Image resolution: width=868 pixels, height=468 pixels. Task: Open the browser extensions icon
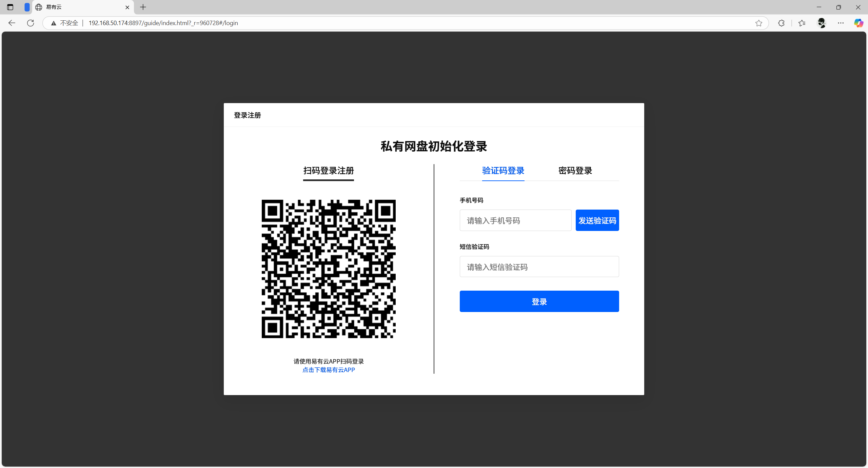pos(781,23)
